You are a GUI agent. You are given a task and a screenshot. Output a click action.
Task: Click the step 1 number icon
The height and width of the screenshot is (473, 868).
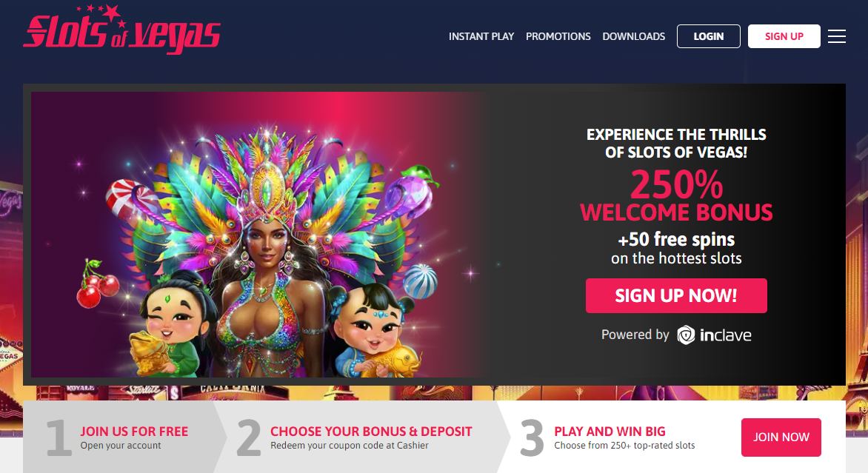pyautogui.click(x=59, y=437)
